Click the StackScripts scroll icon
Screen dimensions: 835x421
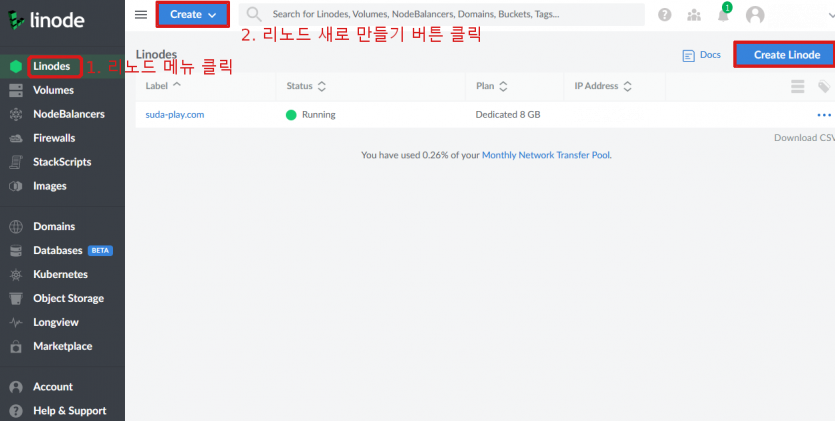pos(16,162)
